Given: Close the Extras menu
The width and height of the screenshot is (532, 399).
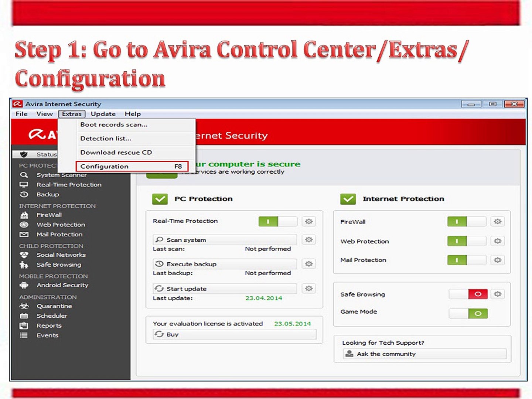Looking at the screenshot, I should (72, 114).
